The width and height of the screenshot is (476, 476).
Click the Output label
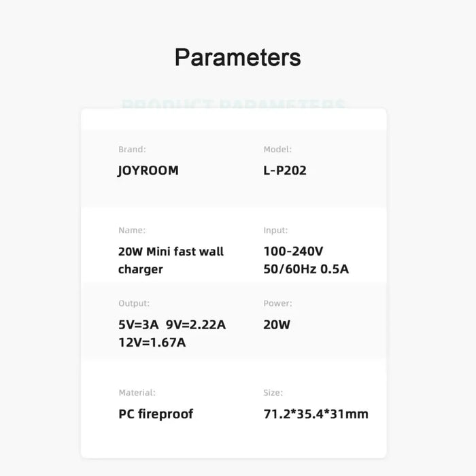click(134, 303)
